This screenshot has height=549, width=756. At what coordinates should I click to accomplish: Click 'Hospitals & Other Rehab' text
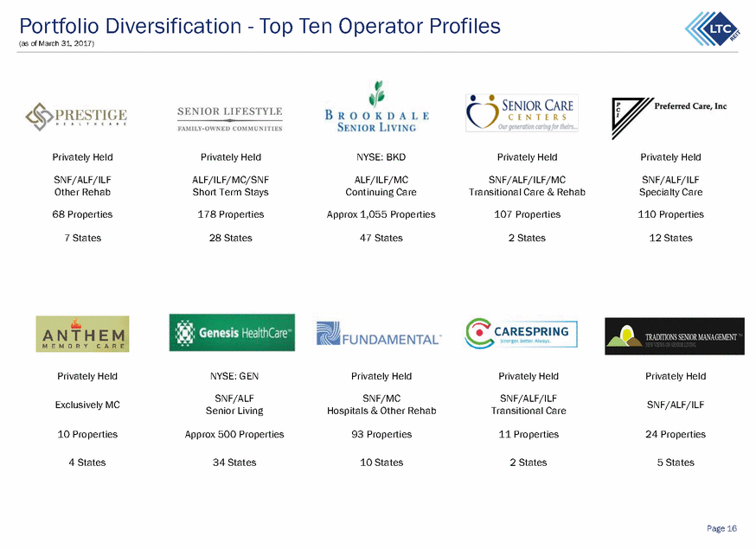(x=381, y=411)
